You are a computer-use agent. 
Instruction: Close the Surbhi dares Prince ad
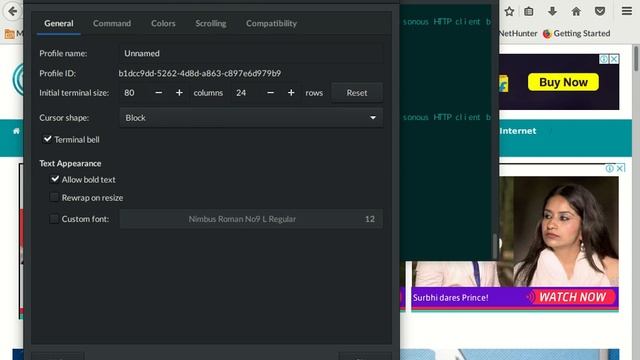[620, 168]
